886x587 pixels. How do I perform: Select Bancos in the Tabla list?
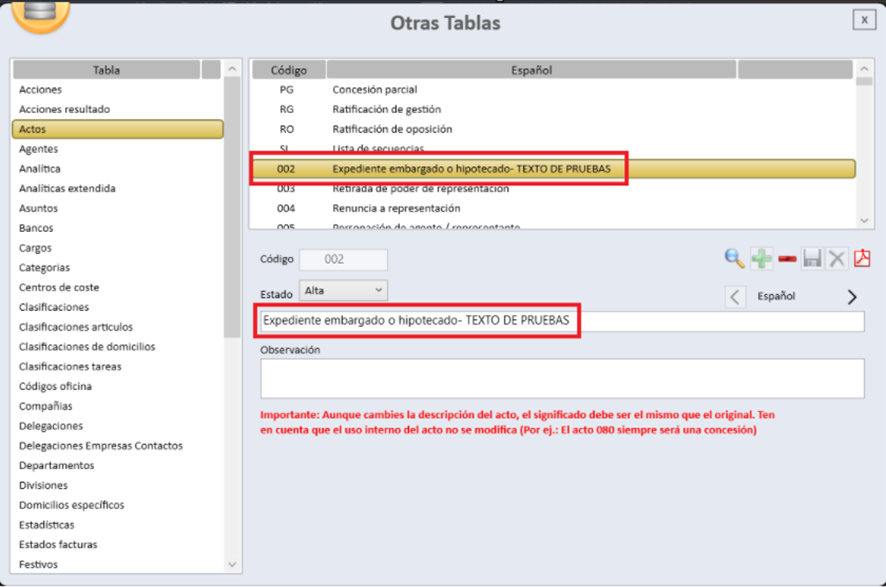pos(37,228)
